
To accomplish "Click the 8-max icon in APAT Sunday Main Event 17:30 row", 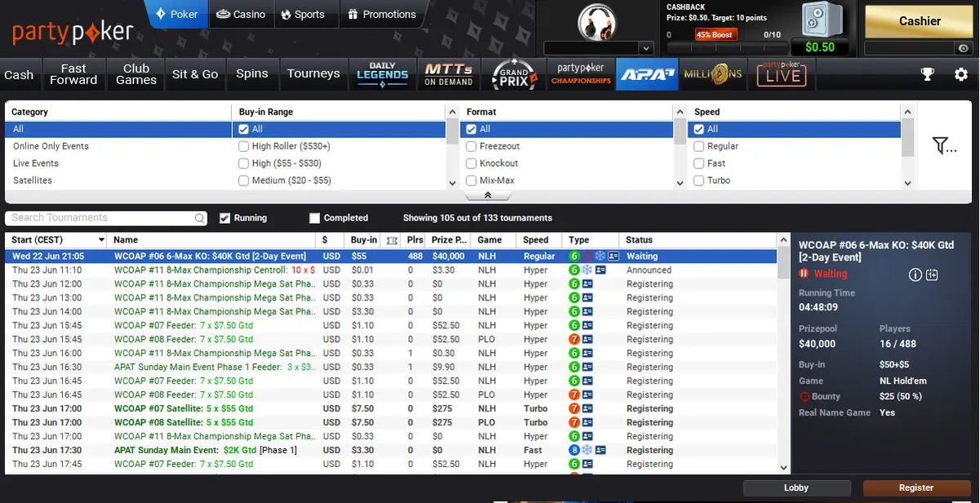I will point(574,450).
